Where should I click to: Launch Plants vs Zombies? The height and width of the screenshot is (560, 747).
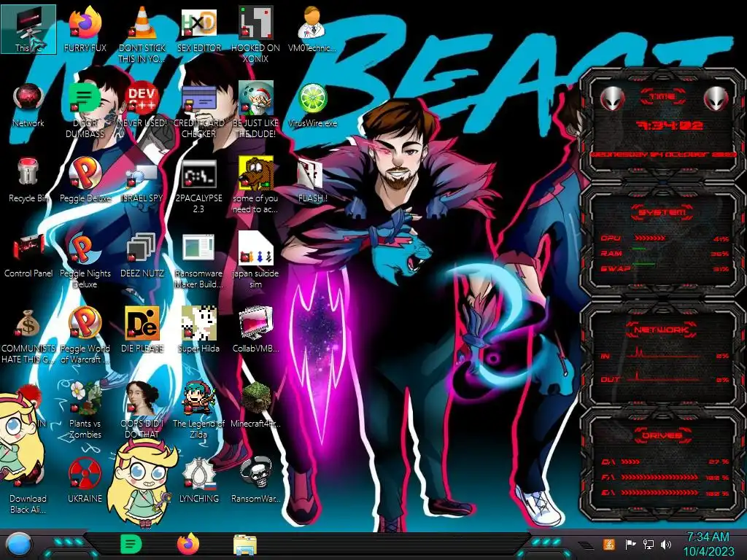[85, 411]
